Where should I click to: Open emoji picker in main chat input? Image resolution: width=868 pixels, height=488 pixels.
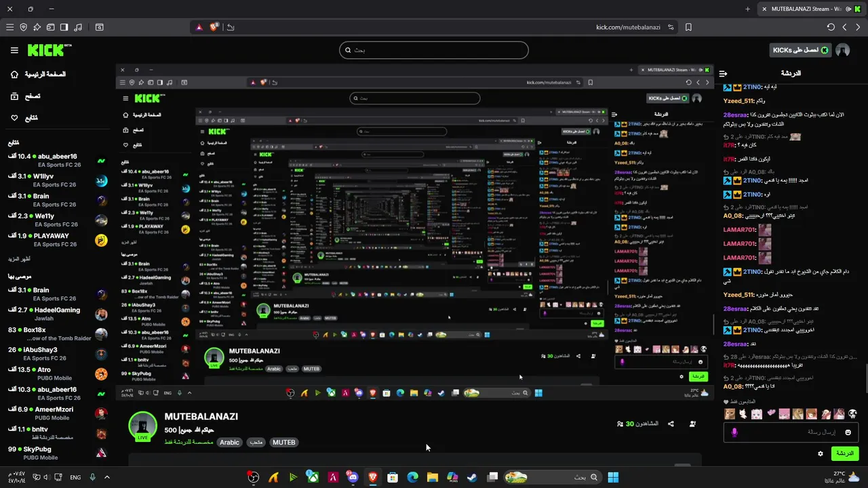[x=848, y=432]
